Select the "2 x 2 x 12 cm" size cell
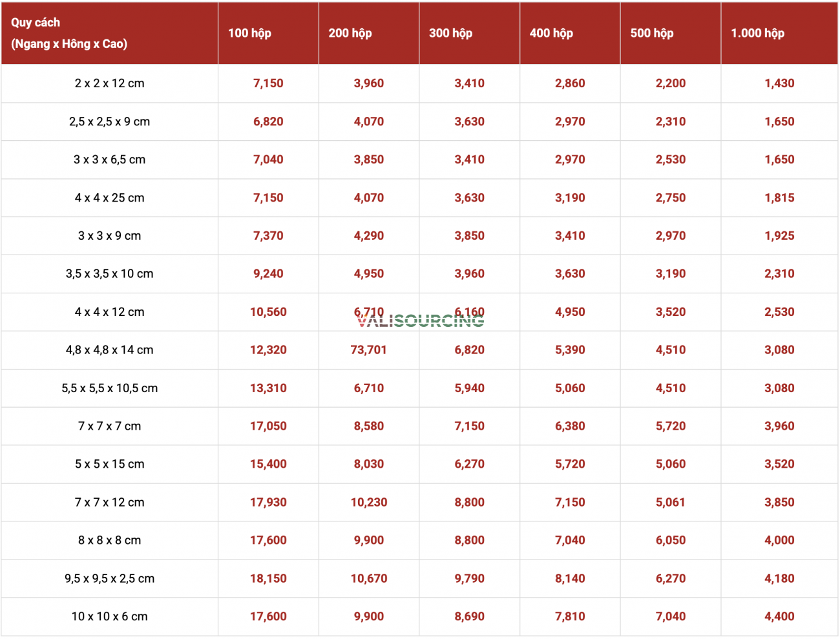The image size is (840, 639). coord(109,83)
